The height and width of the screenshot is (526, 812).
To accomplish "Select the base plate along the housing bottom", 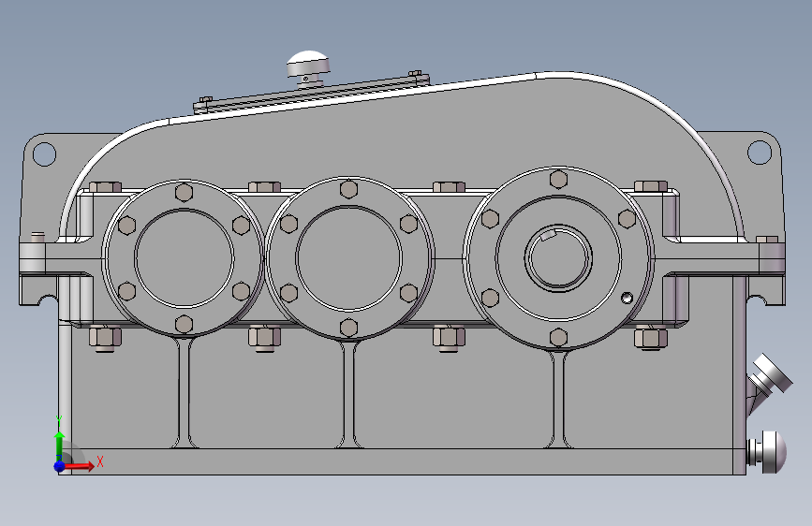I will tap(402, 461).
